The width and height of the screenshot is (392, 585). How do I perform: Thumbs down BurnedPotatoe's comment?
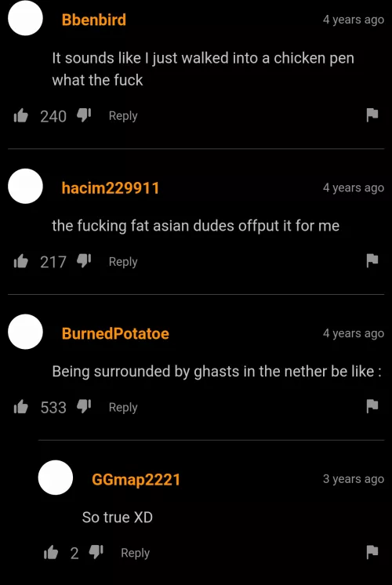84,407
